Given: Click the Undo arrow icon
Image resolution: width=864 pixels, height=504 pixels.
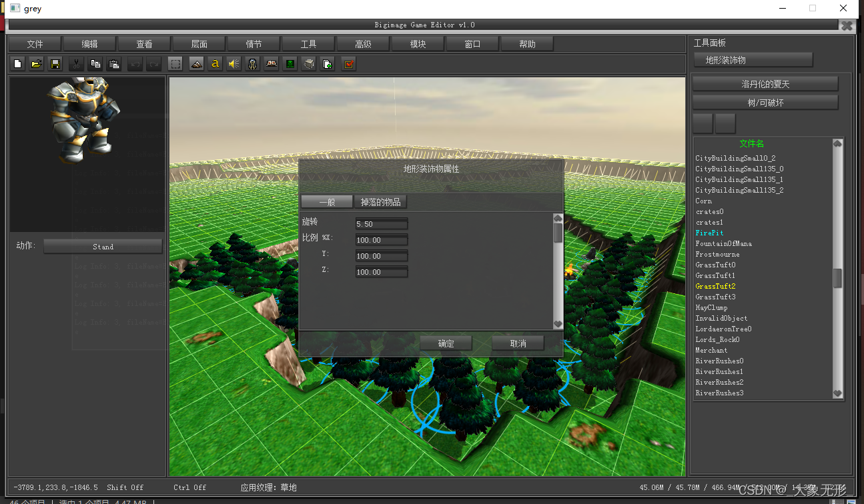Looking at the screenshot, I should (135, 64).
